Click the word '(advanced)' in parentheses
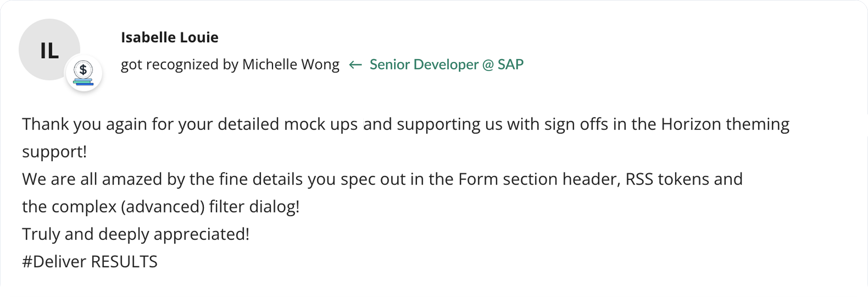This screenshot has width=868, height=297. point(163,207)
